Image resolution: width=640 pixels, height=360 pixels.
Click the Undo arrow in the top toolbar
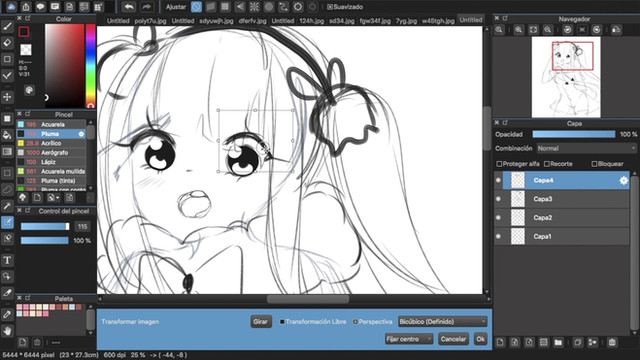click(x=129, y=7)
